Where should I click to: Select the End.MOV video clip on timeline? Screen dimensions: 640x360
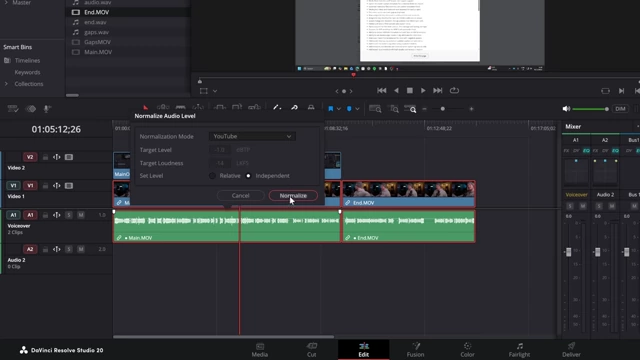coord(409,193)
